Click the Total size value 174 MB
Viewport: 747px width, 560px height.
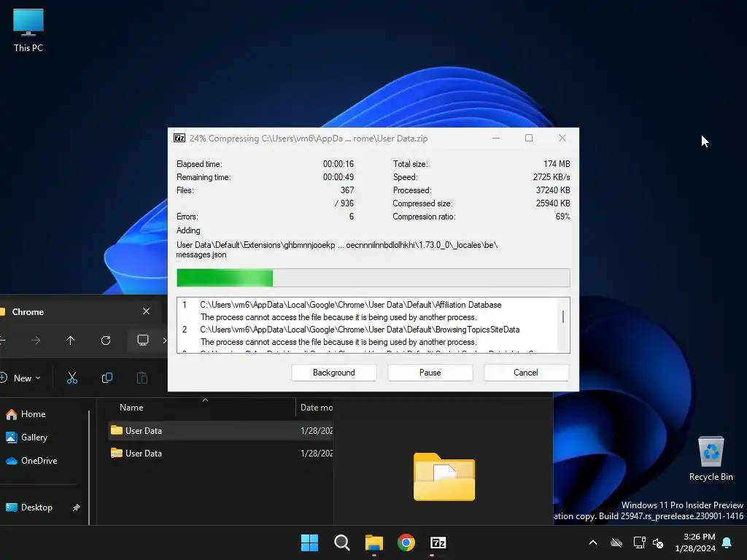pyautogui.click(x=557, y=164)
